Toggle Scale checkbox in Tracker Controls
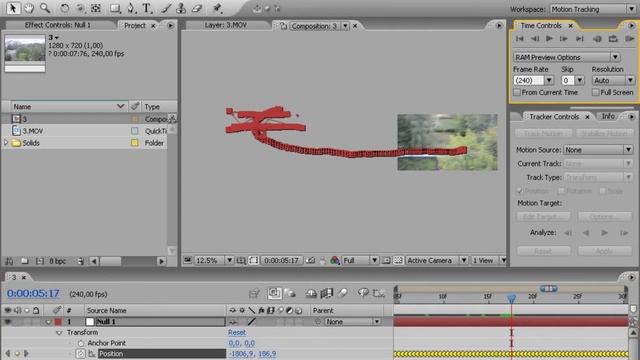 click(x=602, y=191)
